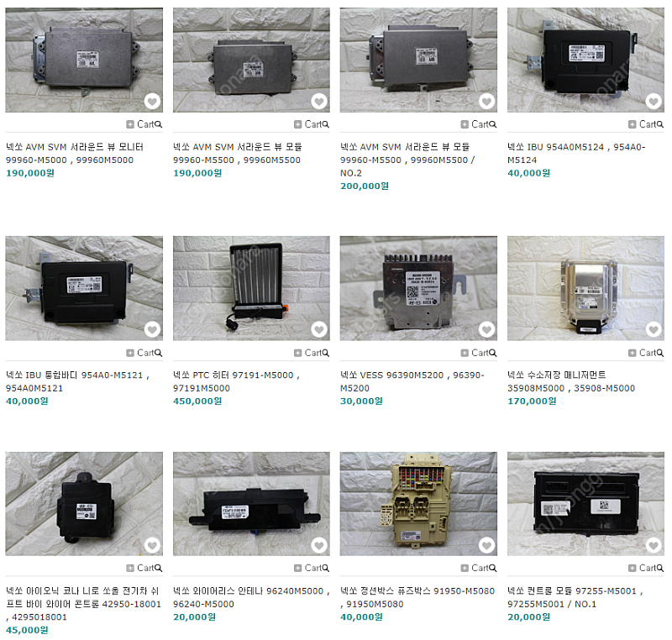Open the PTC heater 97191-M5000 product title
The height and width of the screenshot is (640, 672).
[x=237, y=381]
